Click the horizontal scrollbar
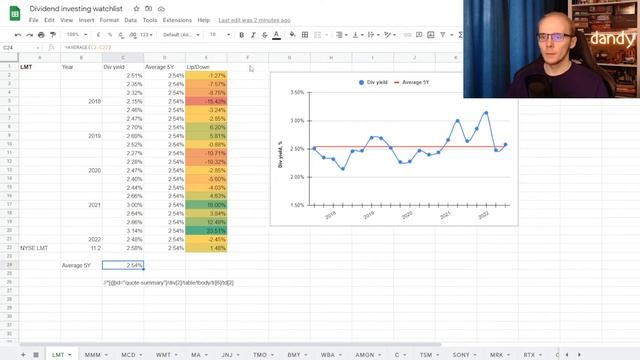Screen dimensions: 640x360 pyautogui.click(x=231, y=344)
